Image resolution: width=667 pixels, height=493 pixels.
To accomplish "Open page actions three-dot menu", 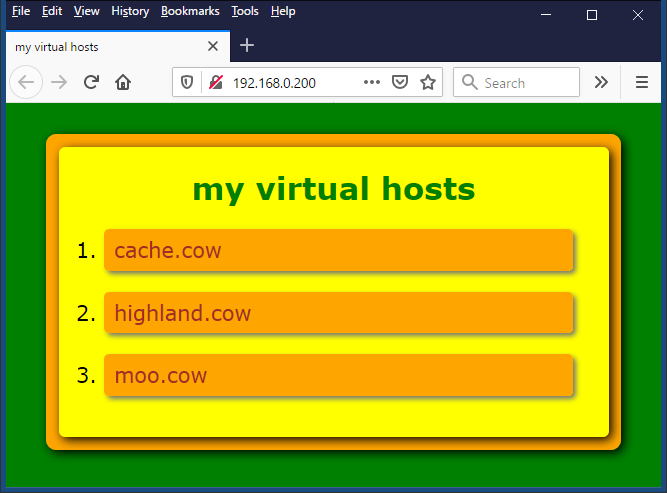I will pyautogui.click(x=372, y=83).
